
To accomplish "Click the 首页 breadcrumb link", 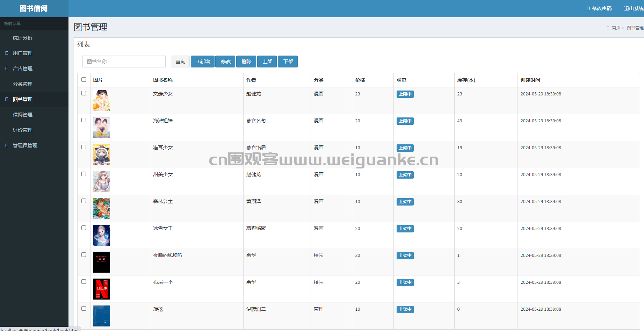I will pyautogui.click(x=616, y=28).
